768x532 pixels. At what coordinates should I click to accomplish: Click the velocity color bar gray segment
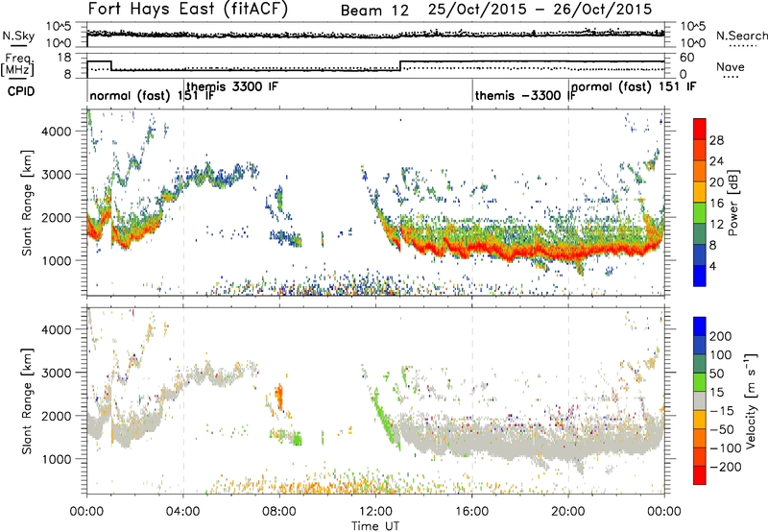pyautogui.click(x=700, y=400)
